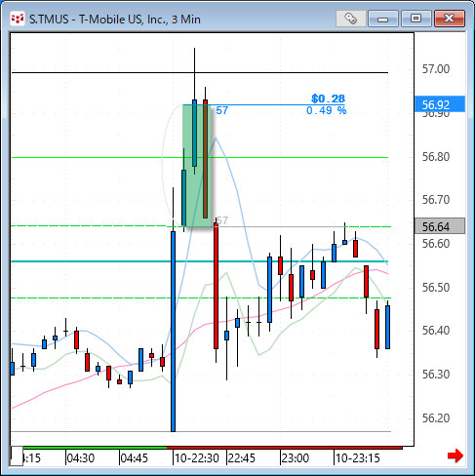475x476 pixels.
Task: Click the 57.00 price axis label
Action: click(436, 69)
